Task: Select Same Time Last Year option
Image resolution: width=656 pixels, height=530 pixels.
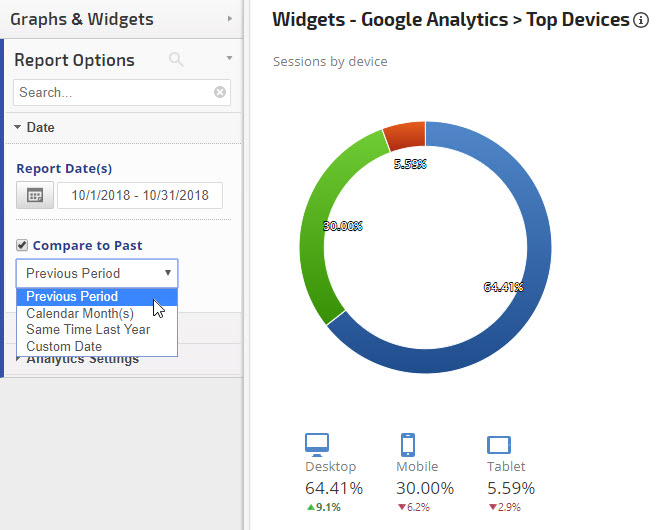Action: [x=88, y=330]
